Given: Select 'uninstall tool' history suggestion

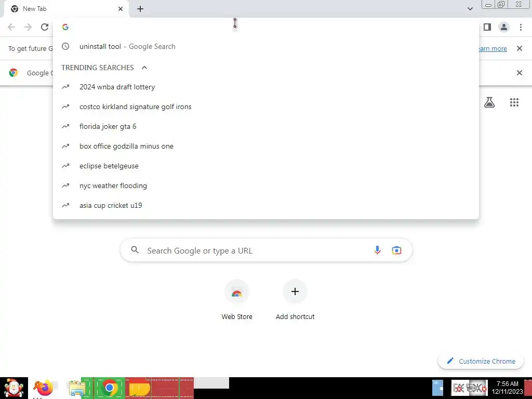Looking at the screenshot, I should [x=266, y=46].
